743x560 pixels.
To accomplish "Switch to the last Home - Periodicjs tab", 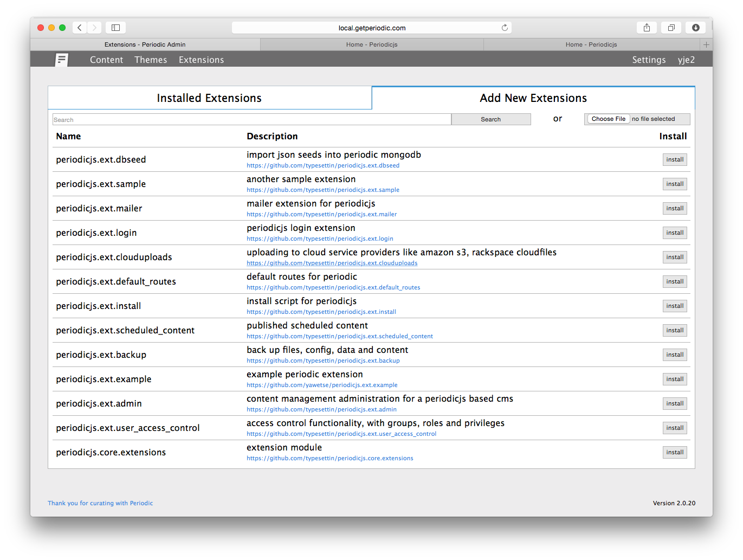I will coord(591,44).
